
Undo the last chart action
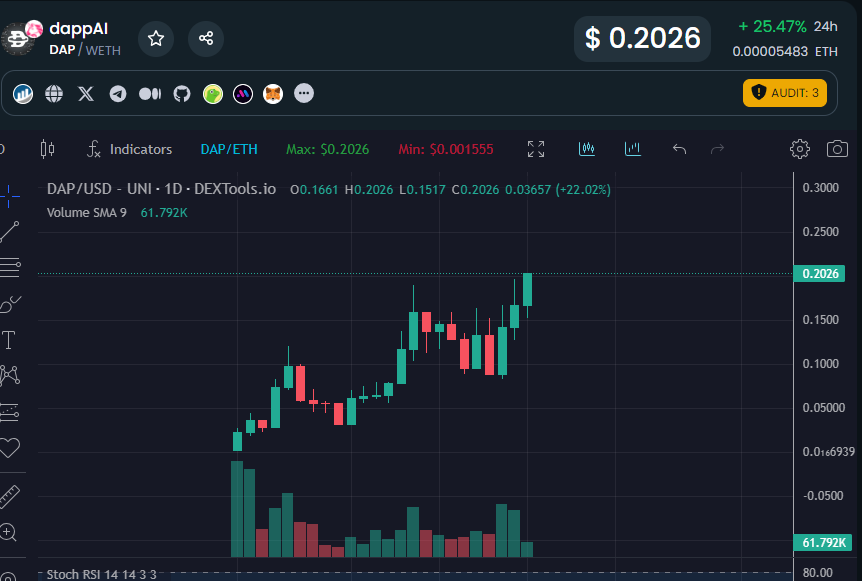tap(679, 149)
